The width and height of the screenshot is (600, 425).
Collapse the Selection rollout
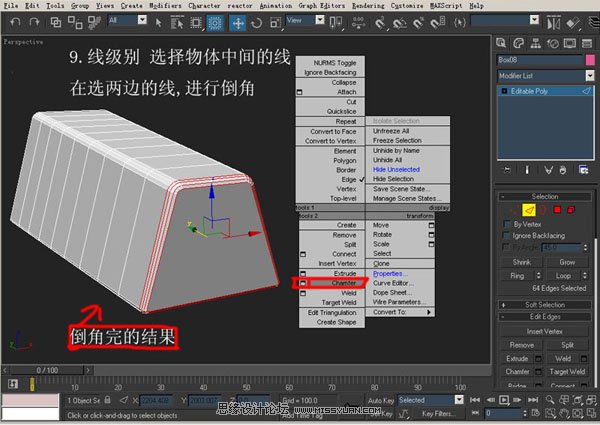click(x=545, y=197)
